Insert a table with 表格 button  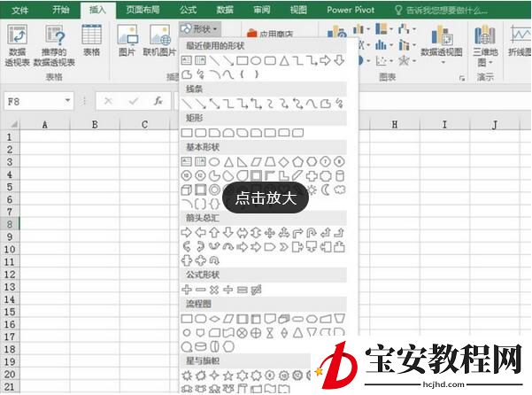tap(91, 40)
